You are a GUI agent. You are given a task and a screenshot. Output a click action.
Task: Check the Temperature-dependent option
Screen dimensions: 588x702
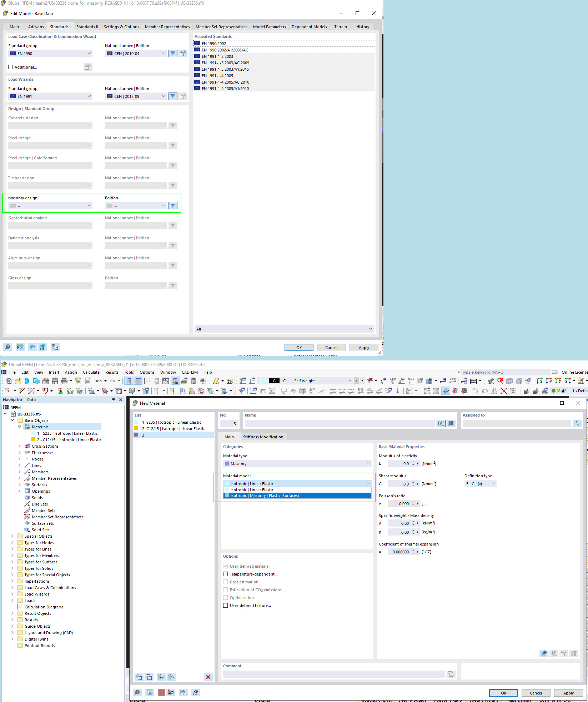(x=226, y=574)
